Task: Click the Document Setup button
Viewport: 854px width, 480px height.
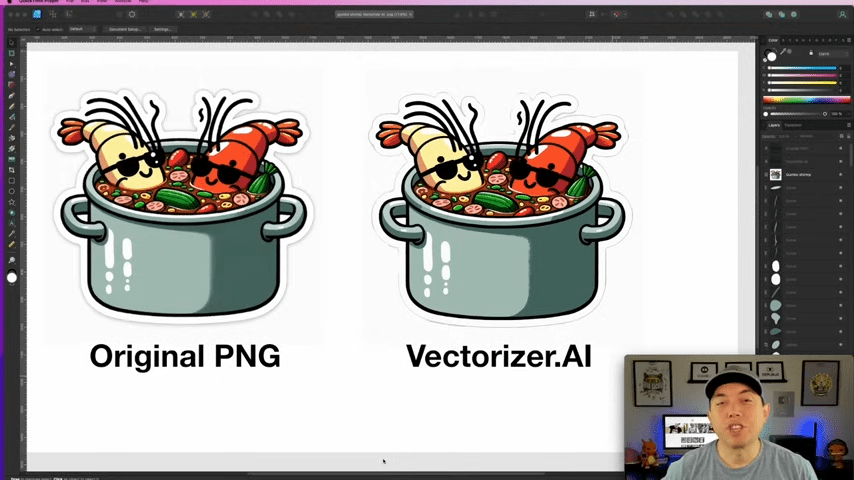Action: tap(124, 29)
